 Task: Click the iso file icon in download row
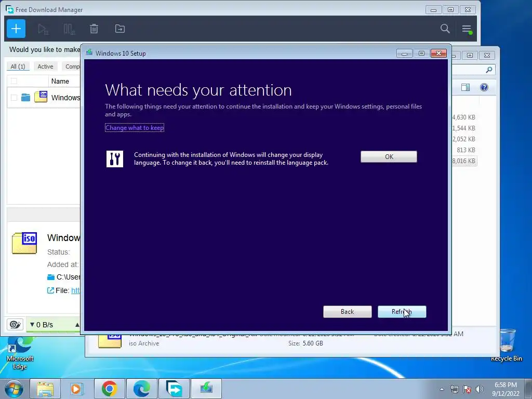pyautogui.click(x=41, y=97)
